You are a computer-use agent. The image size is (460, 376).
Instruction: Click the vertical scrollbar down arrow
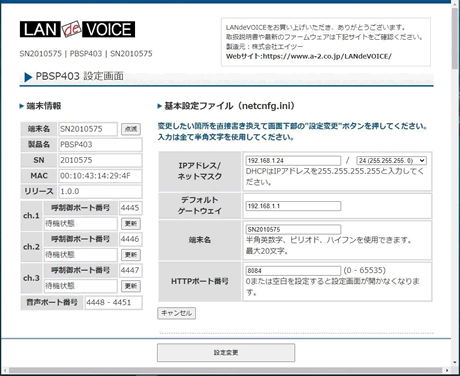coord(455,363)
